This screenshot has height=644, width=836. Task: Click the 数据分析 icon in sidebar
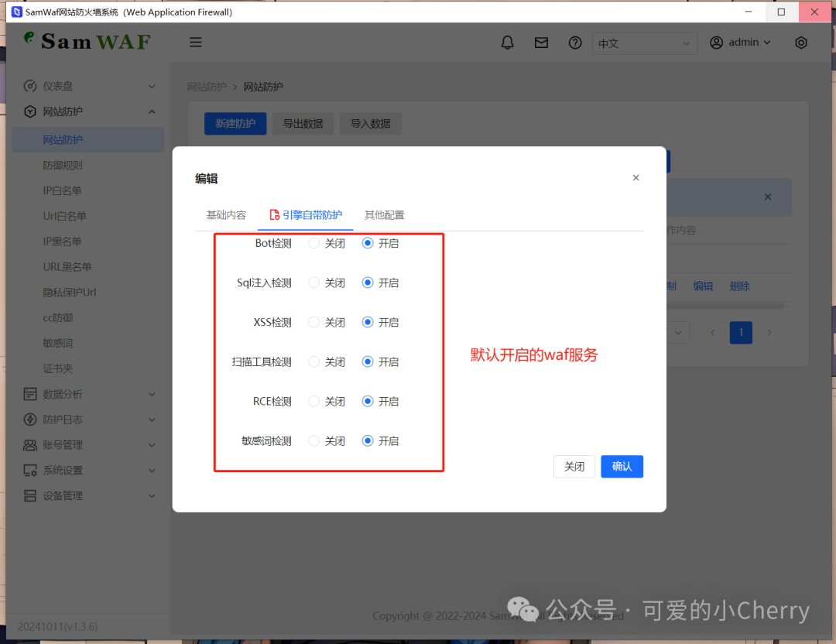coord(30,394)
